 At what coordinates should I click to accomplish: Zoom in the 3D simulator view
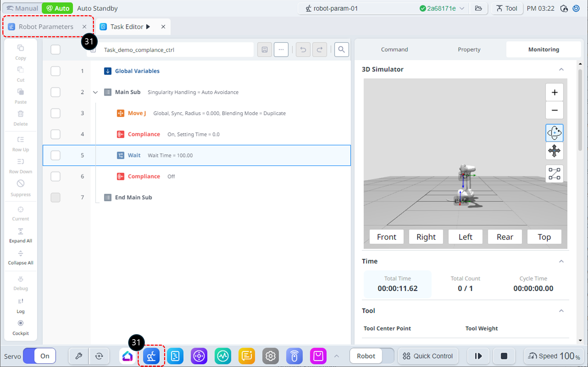click(554, 92)
